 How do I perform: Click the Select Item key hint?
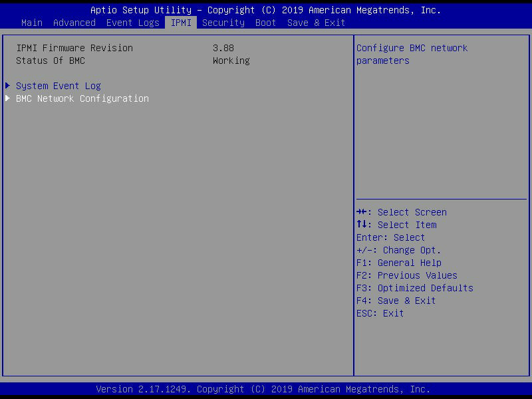(396, 225)
